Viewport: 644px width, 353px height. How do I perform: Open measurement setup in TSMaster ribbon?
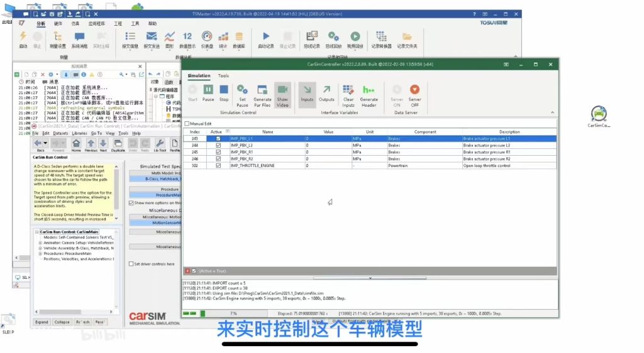coord(57,40)
